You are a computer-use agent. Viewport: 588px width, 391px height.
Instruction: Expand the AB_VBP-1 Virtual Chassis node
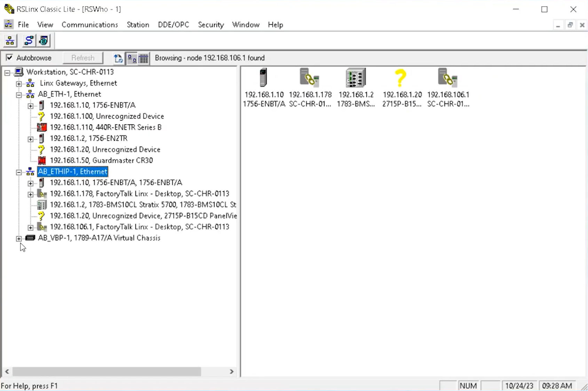pyautogui.click(x=19, y=239)
